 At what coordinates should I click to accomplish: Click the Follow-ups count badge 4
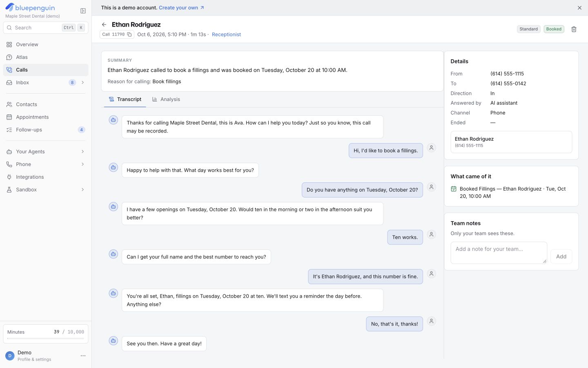click(x=81, y=130)
